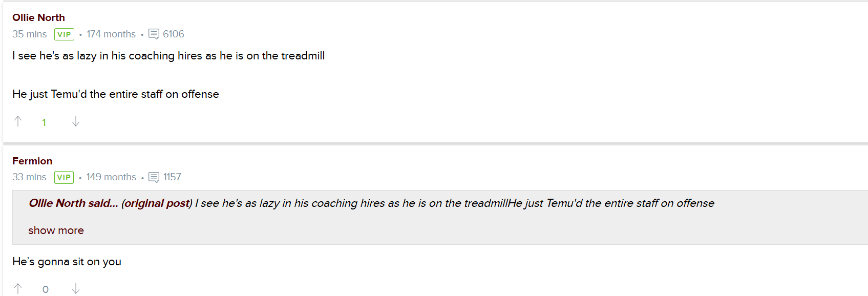Screen dimensions: 868x296
Task: Click Ollie North's green VIP badge
Action: coord(64,34)
